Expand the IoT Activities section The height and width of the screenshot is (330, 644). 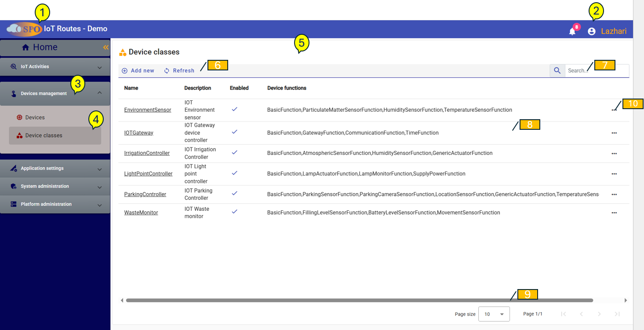point(55,67)
